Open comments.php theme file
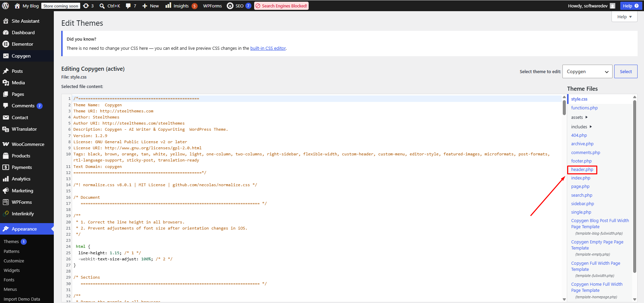This screenshot has width=644, height=303. click(586, 152)
